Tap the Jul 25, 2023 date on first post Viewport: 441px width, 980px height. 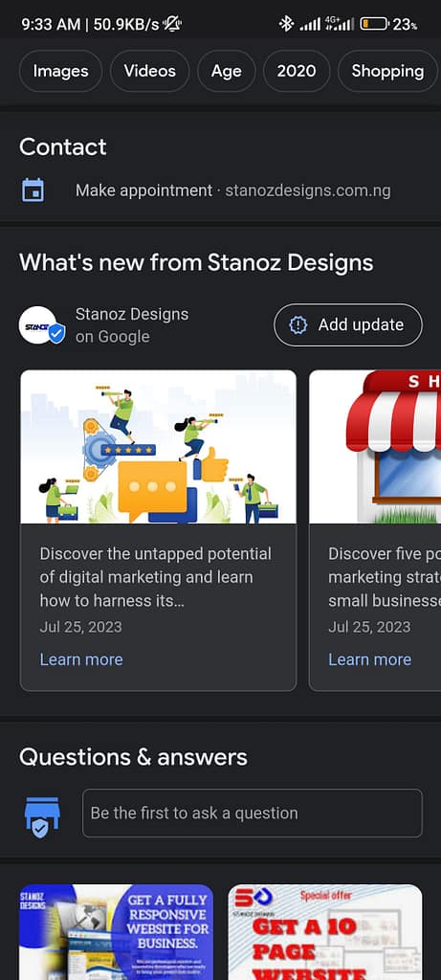coord(80,627)
